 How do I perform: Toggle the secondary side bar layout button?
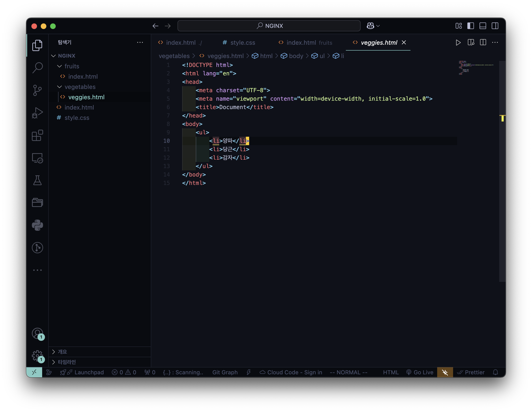(495, 26)
